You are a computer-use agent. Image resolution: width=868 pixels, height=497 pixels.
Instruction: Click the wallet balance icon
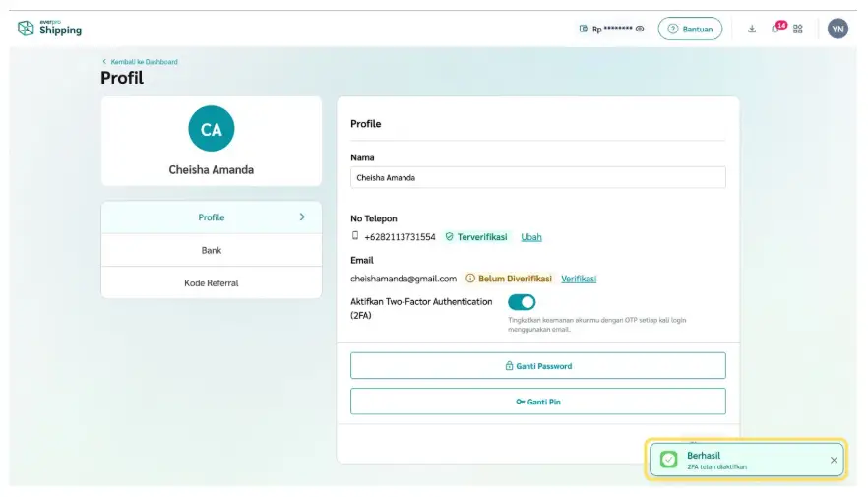584,30
